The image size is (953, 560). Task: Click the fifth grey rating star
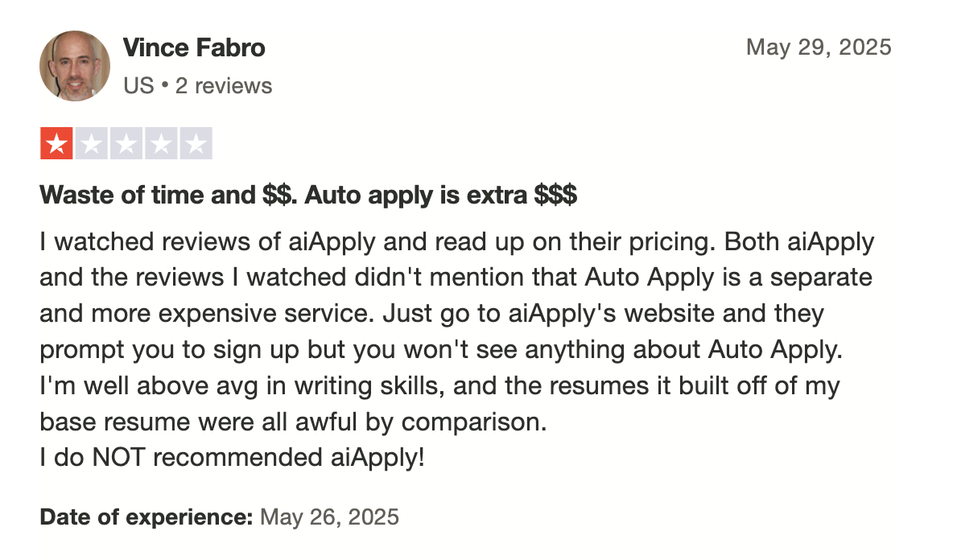point(196,143)
